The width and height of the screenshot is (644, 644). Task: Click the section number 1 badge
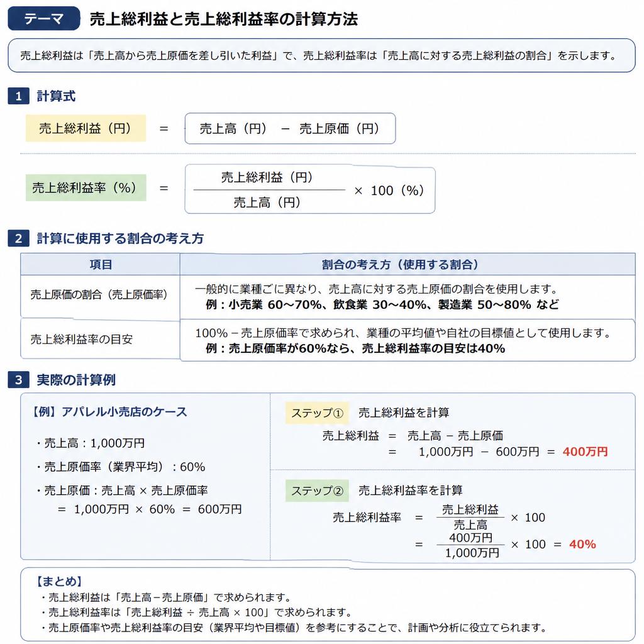tap(18, 96)
